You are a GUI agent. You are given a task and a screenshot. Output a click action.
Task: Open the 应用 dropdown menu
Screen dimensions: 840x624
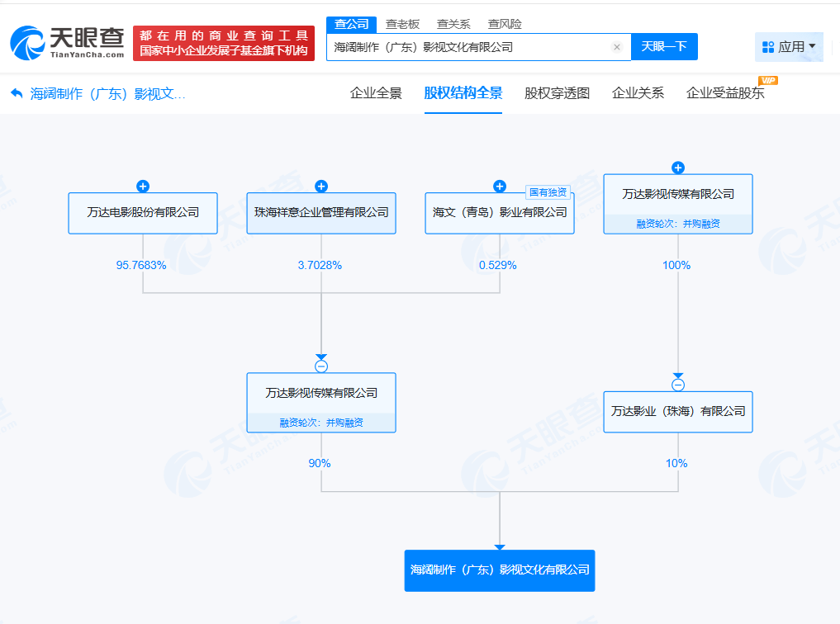[x=789, y=46]
